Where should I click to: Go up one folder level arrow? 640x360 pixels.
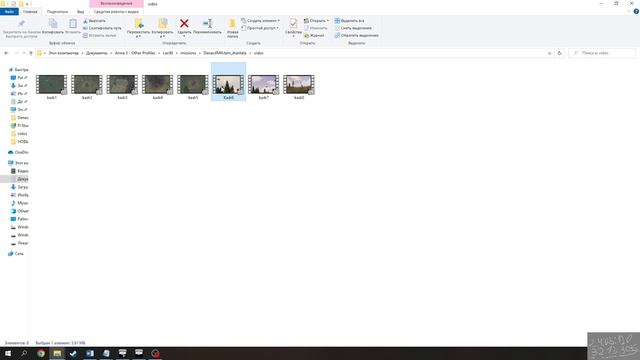click(x=31, y=53)
